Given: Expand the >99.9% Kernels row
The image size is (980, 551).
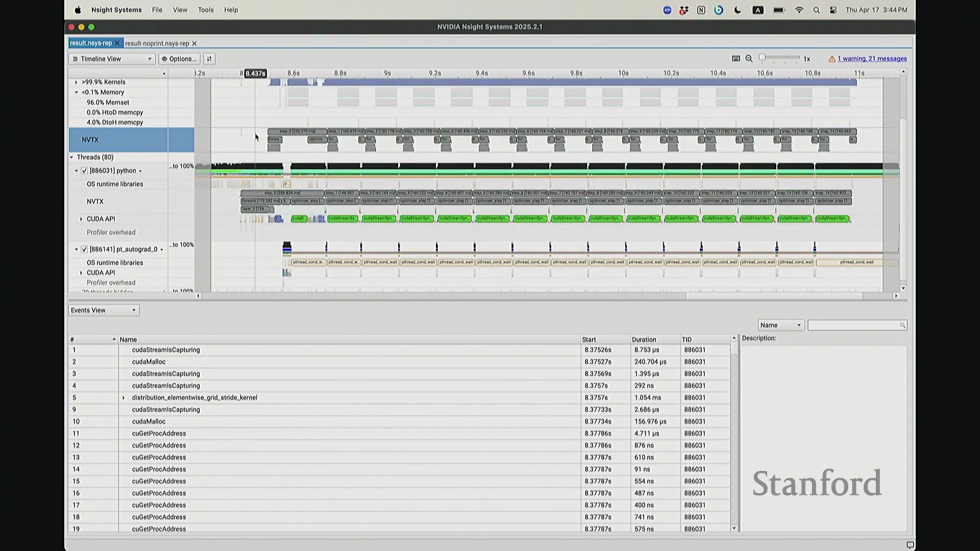Looking at the screenshot, I should tap(77, 82).
